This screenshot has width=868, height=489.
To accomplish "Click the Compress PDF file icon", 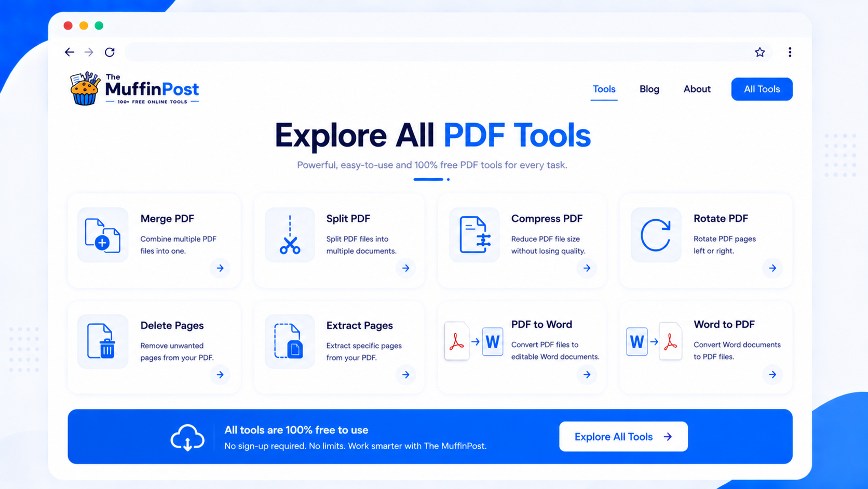I will tap(474, 235).
